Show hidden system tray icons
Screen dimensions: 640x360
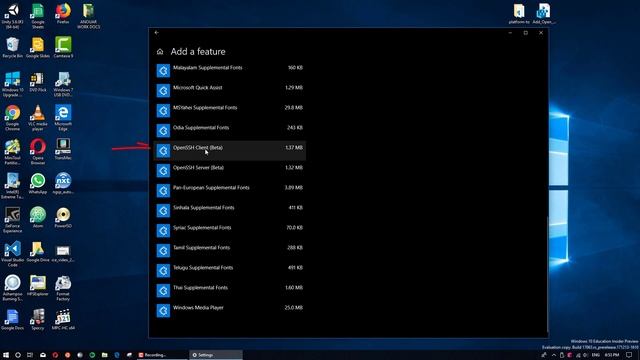(x=554, y=355)
